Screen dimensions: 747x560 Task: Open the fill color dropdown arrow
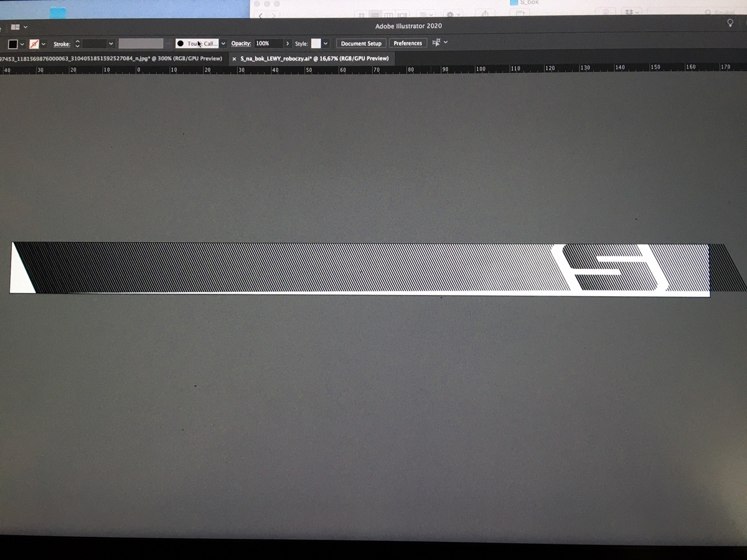[x=22, y=44]
